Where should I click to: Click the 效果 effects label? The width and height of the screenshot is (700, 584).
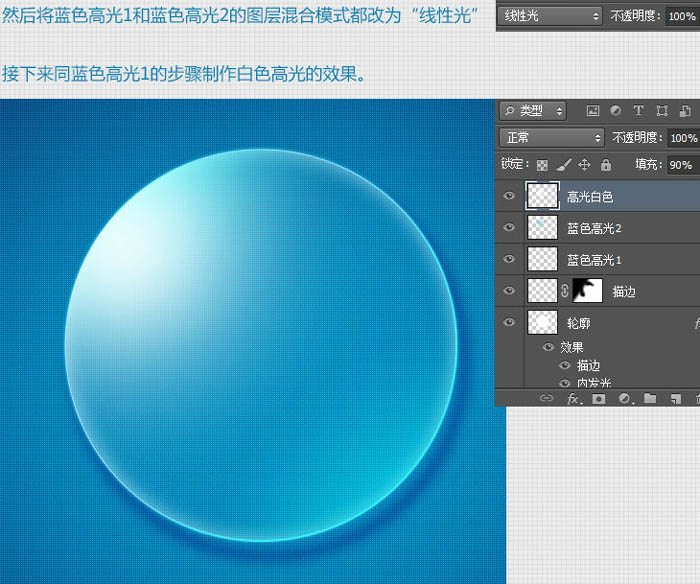point(572,347)
